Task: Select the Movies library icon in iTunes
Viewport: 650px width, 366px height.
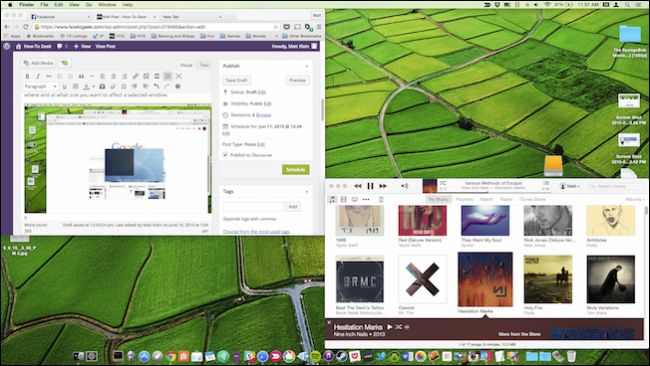Action: tap(343, 200)
